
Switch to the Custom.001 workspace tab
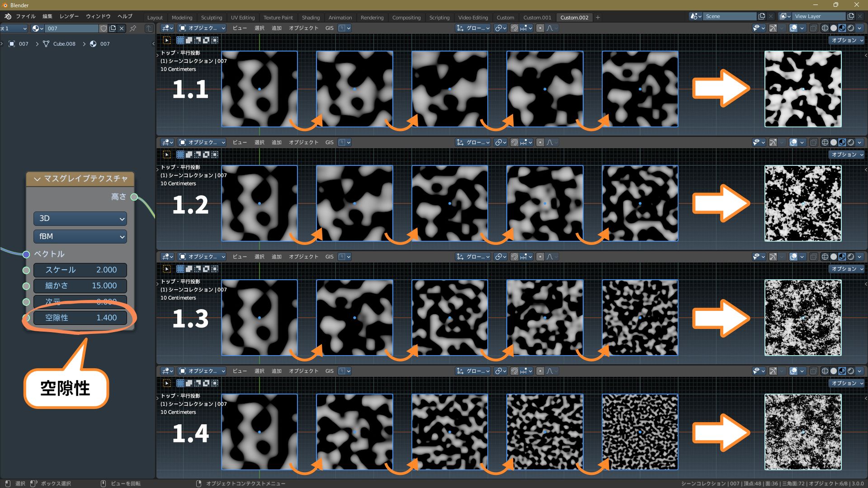point(537,18)
